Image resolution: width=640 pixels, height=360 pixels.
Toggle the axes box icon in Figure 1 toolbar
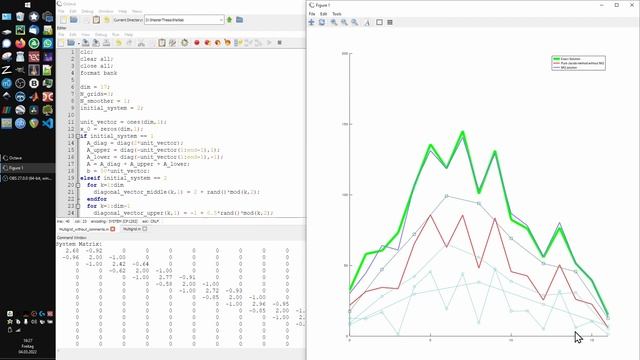379,22
